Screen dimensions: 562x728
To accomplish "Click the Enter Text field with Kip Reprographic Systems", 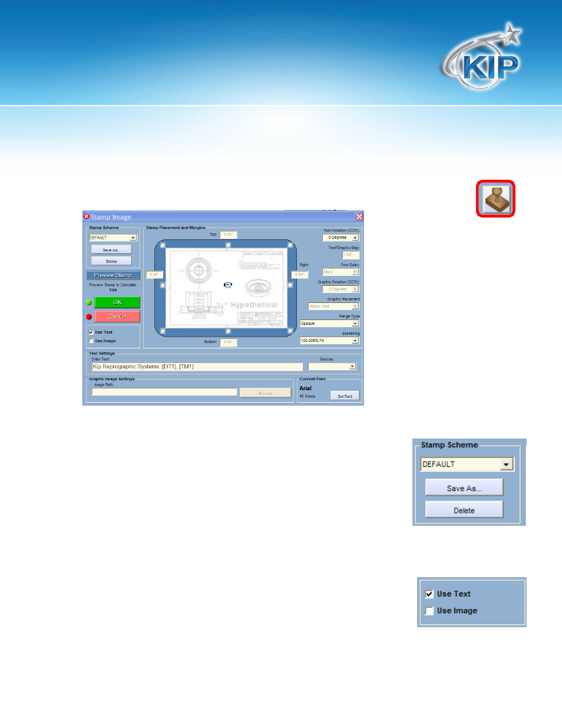I will tap(197, 367).
